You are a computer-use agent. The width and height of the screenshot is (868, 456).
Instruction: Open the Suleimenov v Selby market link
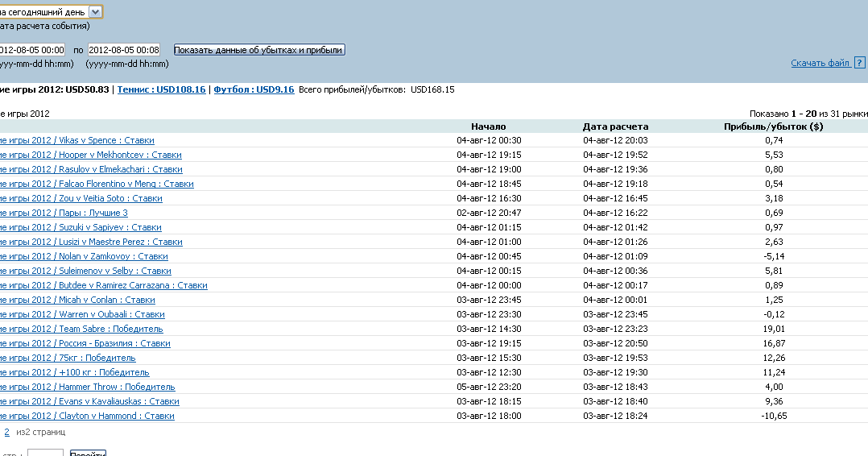tap(86, 271)
